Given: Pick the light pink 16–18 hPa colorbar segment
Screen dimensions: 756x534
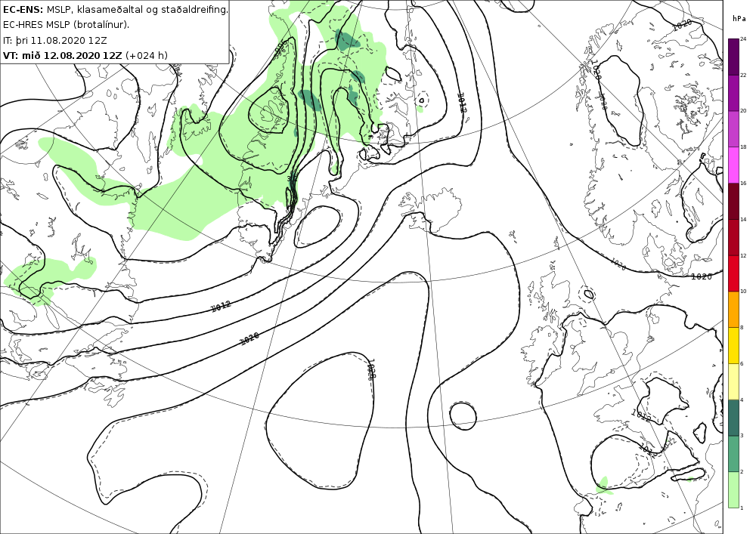Looking at the screenshot, I should pyautogui.click(x=733, y=165).
